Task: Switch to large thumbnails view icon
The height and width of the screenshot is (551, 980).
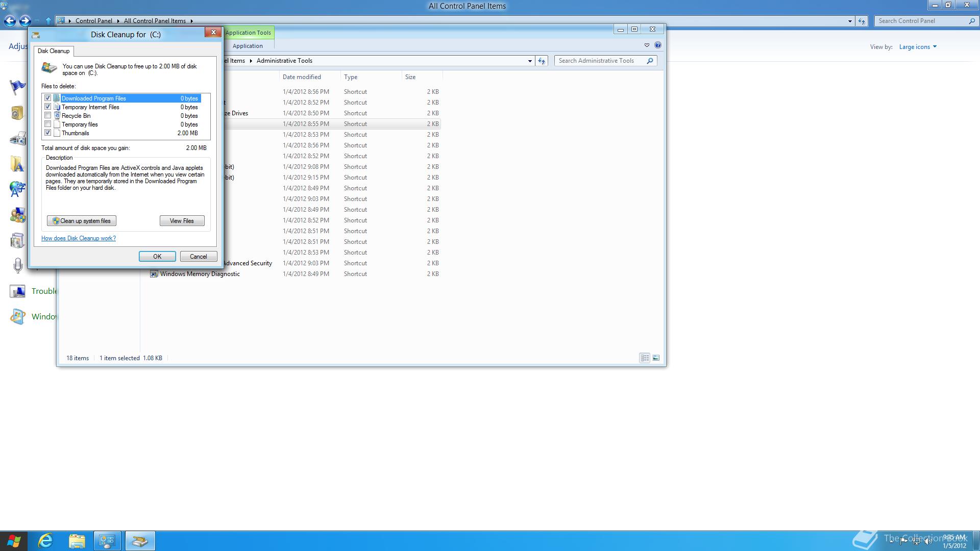Action: point(656,358)
